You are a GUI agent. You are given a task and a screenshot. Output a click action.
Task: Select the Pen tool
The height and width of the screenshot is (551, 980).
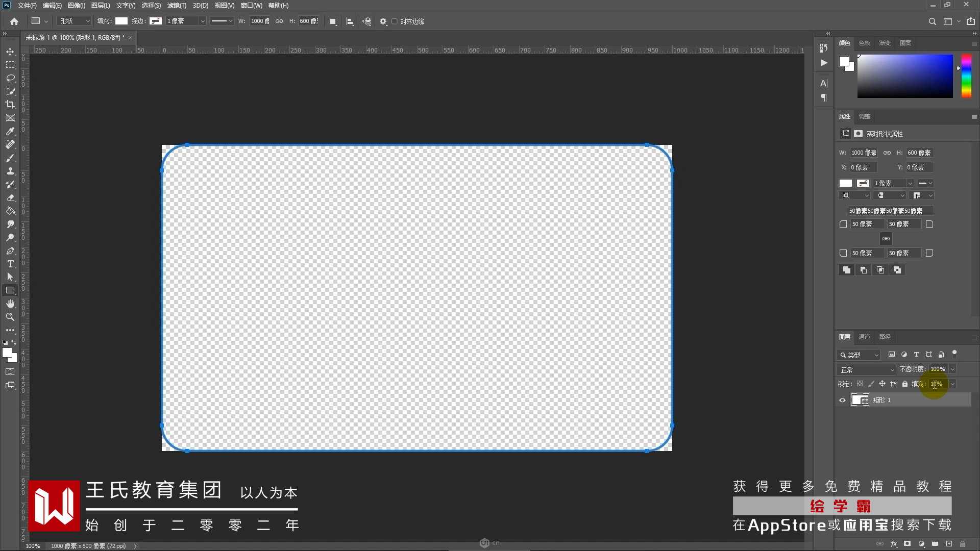[10, 251]
